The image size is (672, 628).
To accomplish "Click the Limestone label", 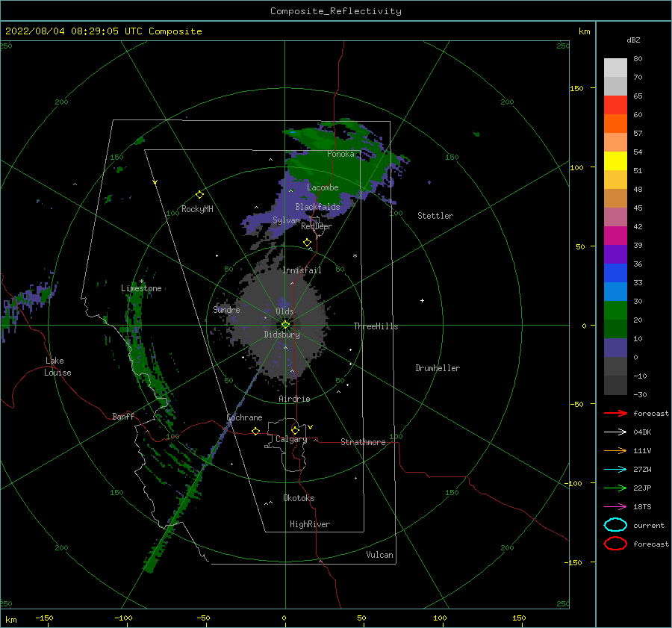I will [x=141, y=288].
